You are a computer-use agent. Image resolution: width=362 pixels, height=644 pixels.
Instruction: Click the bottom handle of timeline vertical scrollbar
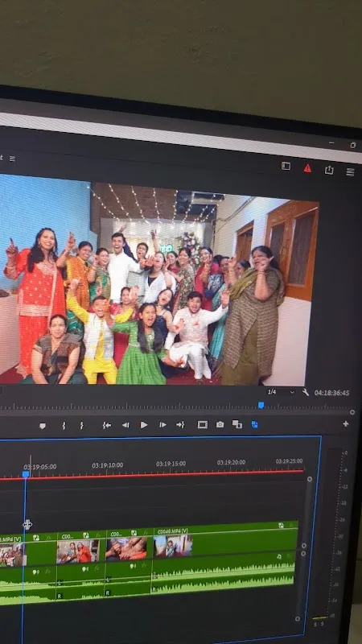(298, 619)
